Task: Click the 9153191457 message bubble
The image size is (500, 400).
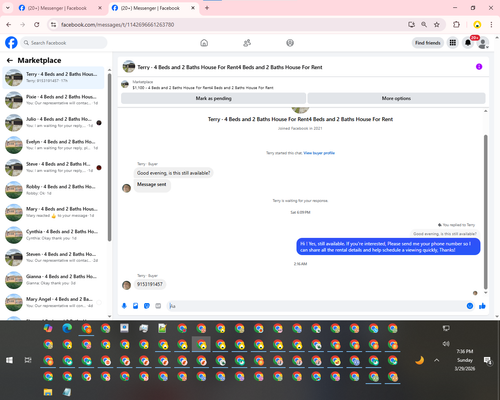Action: [x=150, y=284]
